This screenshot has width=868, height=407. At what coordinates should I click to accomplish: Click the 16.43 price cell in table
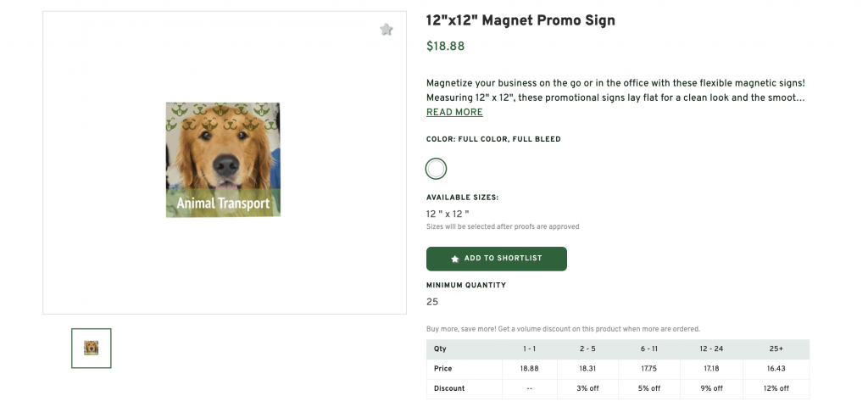pyautogui.click(x=776, y=369)
